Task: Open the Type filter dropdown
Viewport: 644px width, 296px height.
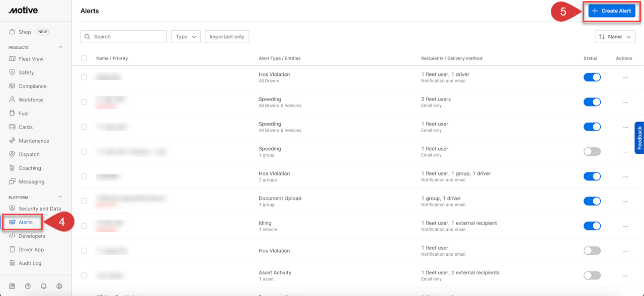Action: (x=186, y=37)
